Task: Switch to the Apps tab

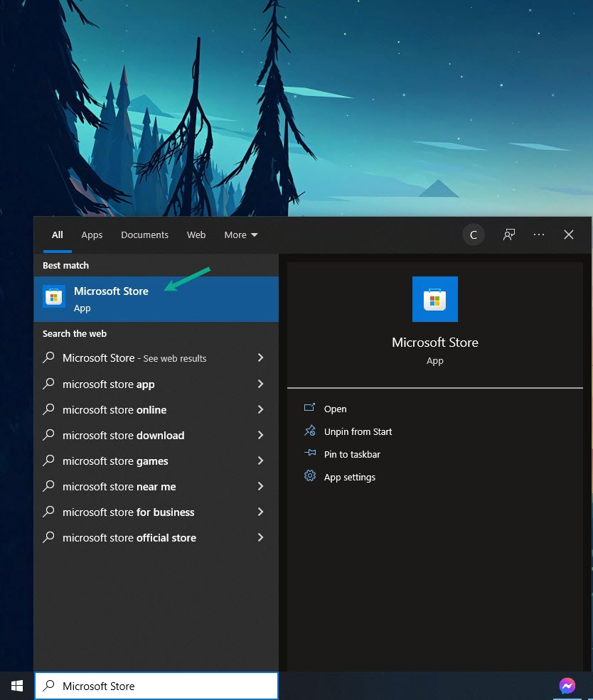Action: (x=92, y=235)
